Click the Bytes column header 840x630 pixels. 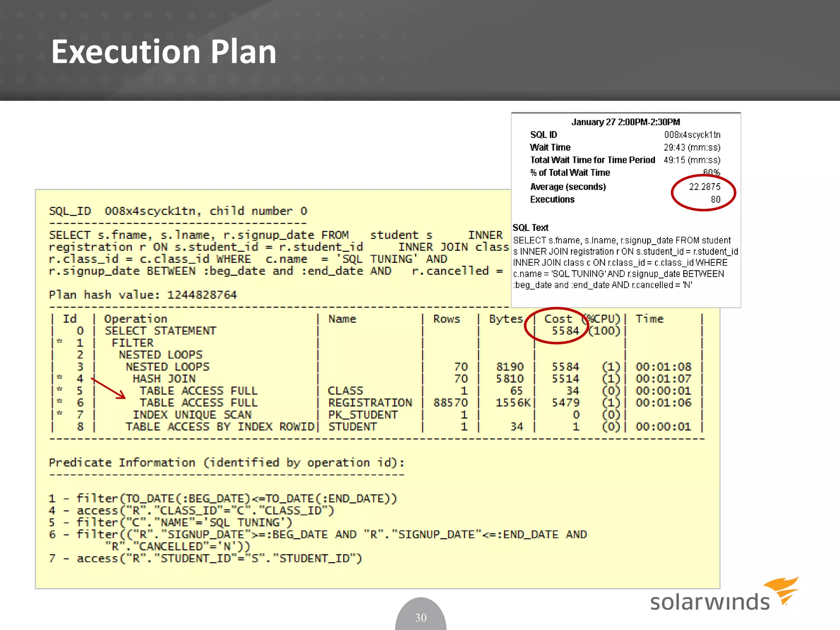coord(506,319)
